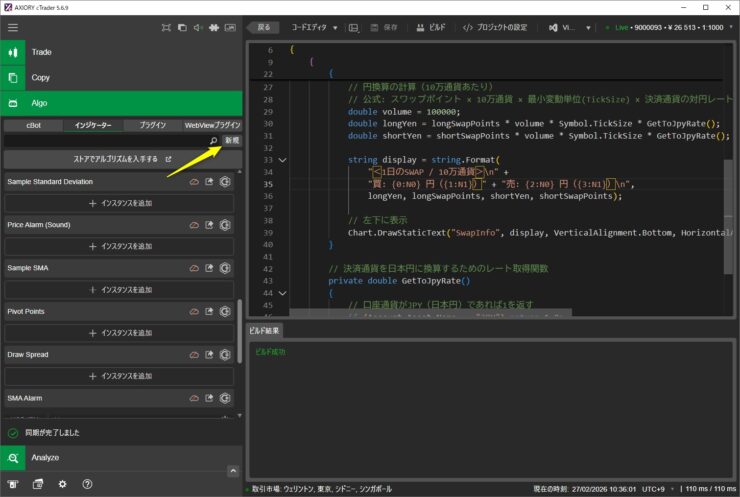Open build settings icon for Sample SMA

pos(225,268)
